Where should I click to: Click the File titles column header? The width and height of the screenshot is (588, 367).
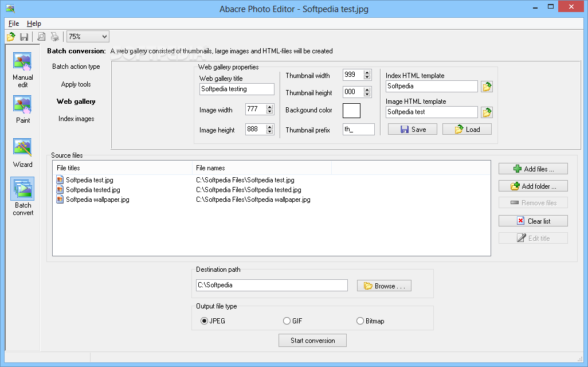click(x=122, y=168)
